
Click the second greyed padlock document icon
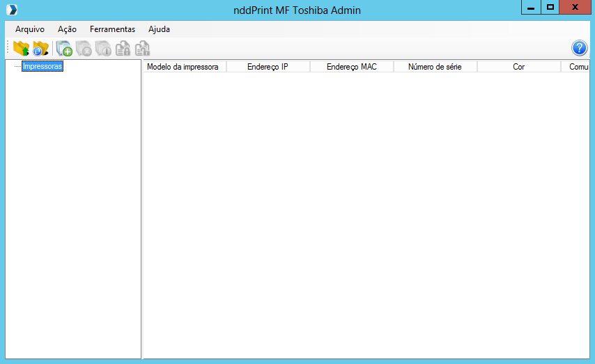pyautogui.click(x=142, y=49)
